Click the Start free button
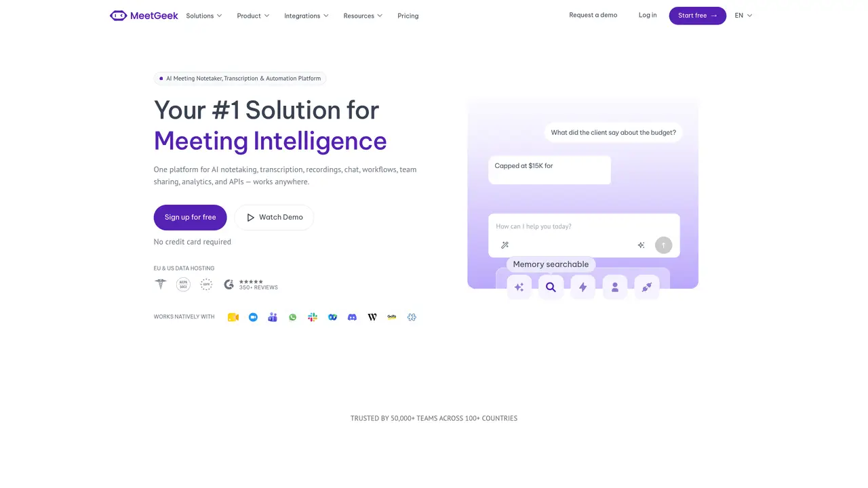Viewport: 868px width, 488px height. [x=698, y=16]
